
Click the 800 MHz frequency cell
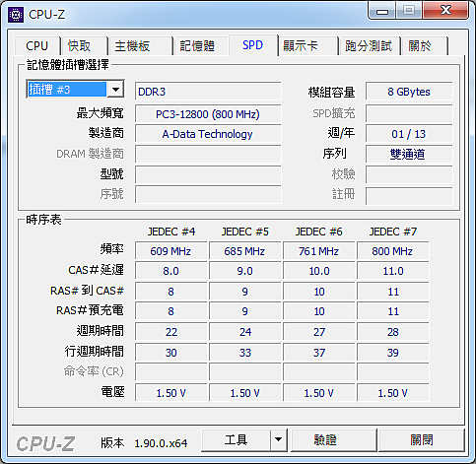[x=392, y=251]
